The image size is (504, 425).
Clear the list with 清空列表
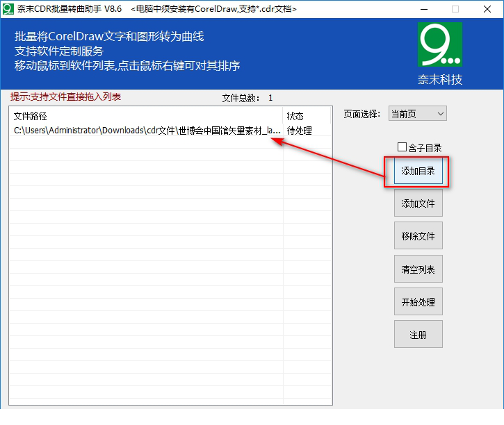[x=418, y=269]
